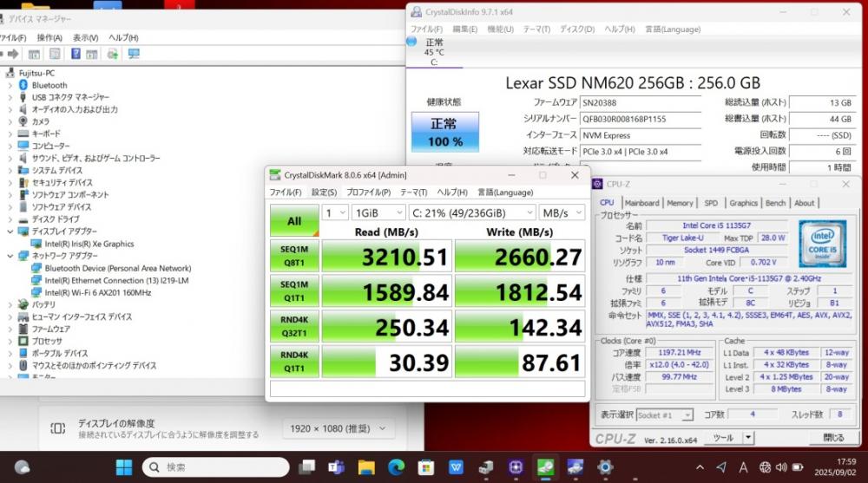This screenshot has width=868, height=483.
Task: Switch to CrystalDiskMark green taskbar icon
Action: [x=545, y=467]
